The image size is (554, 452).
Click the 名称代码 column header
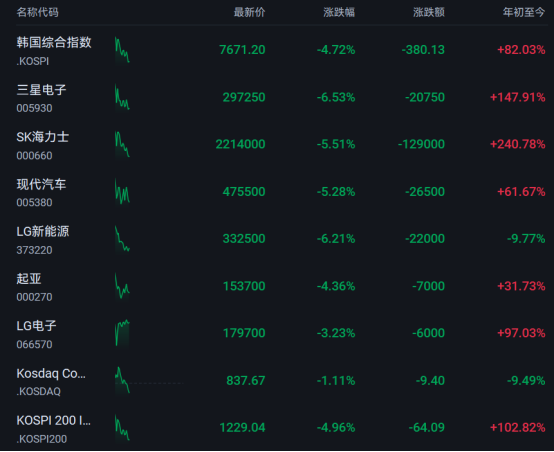click(x=37, y=12)
